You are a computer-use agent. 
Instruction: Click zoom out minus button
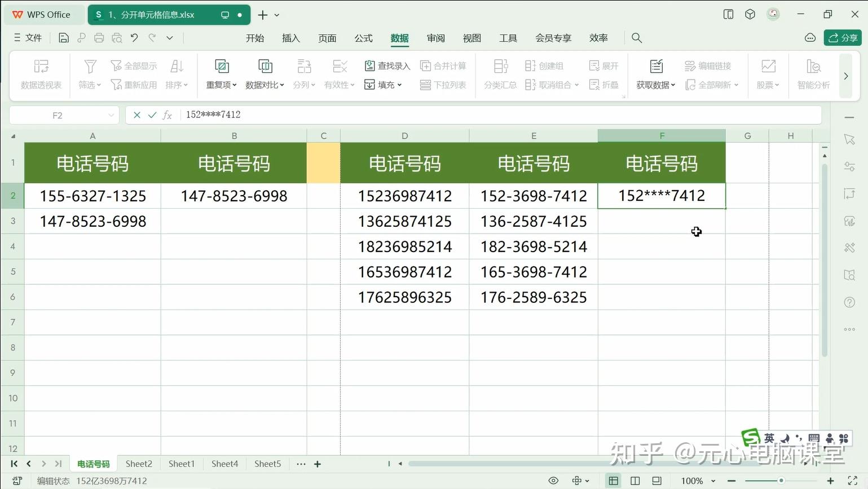[x=732, y=481]
